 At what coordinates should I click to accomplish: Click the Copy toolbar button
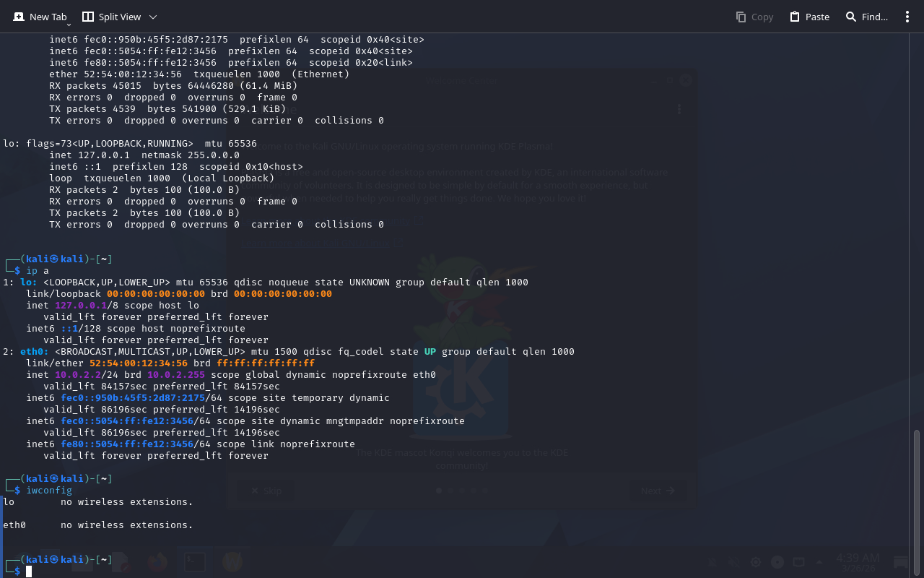[754, 17]
